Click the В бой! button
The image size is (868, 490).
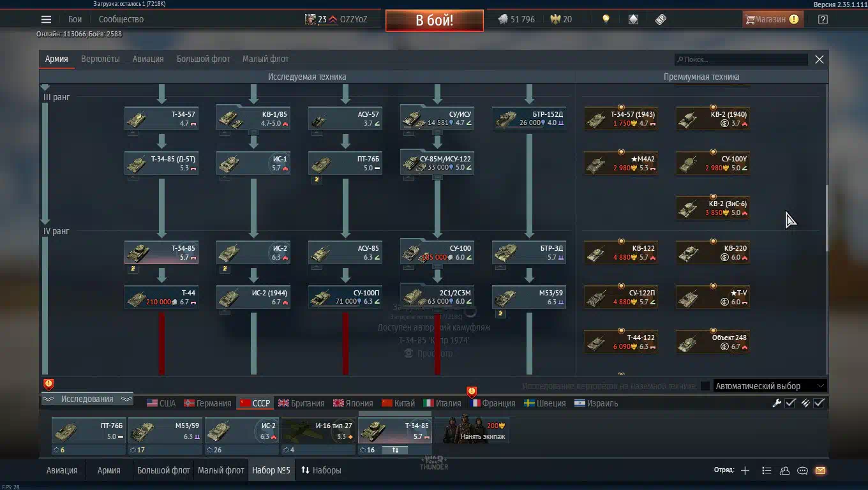tap(434, 20)
